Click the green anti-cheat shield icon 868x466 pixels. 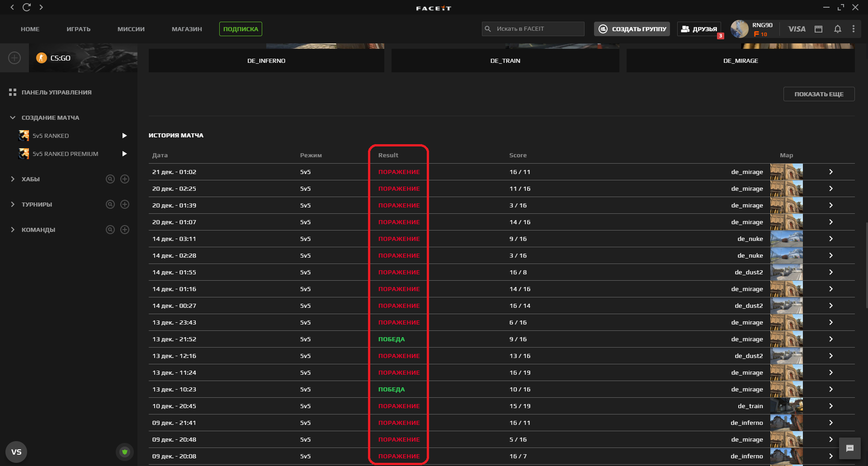pyautogui.click(x=125, y=452)
